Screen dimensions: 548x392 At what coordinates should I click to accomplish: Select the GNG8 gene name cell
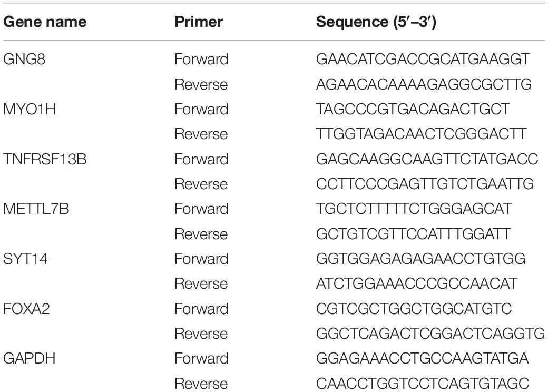(x=24, y=59)
